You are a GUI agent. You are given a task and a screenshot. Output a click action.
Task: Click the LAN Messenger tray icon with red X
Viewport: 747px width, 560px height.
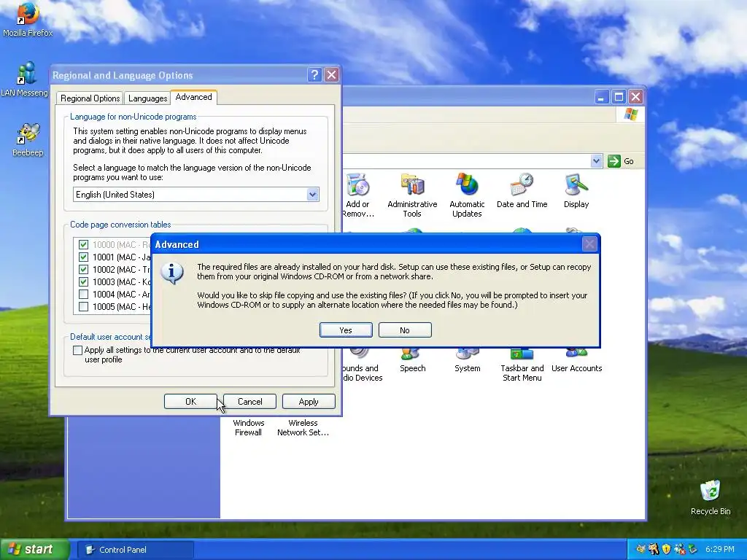pyautogui.click(x=680, y=549)
